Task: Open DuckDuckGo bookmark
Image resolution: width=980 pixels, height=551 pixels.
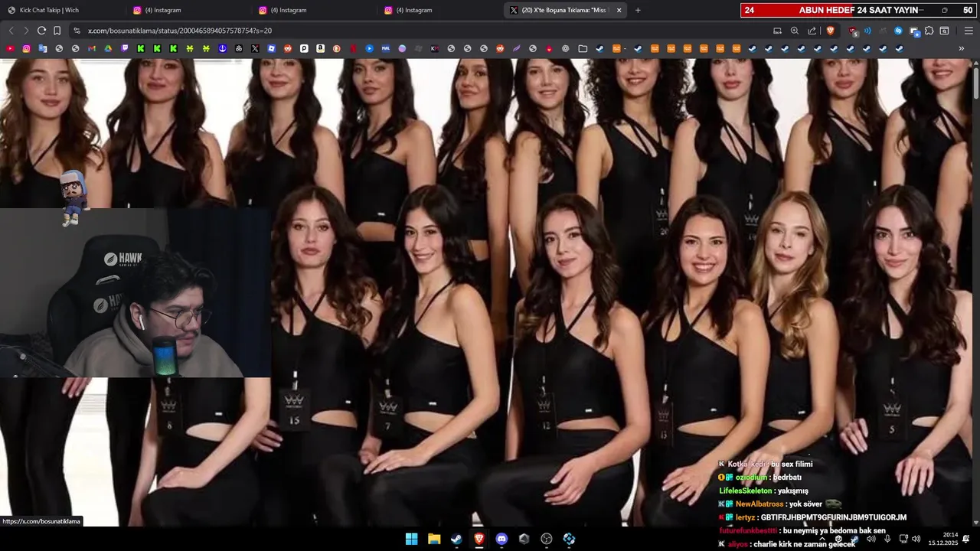Action: click(337, 48)
